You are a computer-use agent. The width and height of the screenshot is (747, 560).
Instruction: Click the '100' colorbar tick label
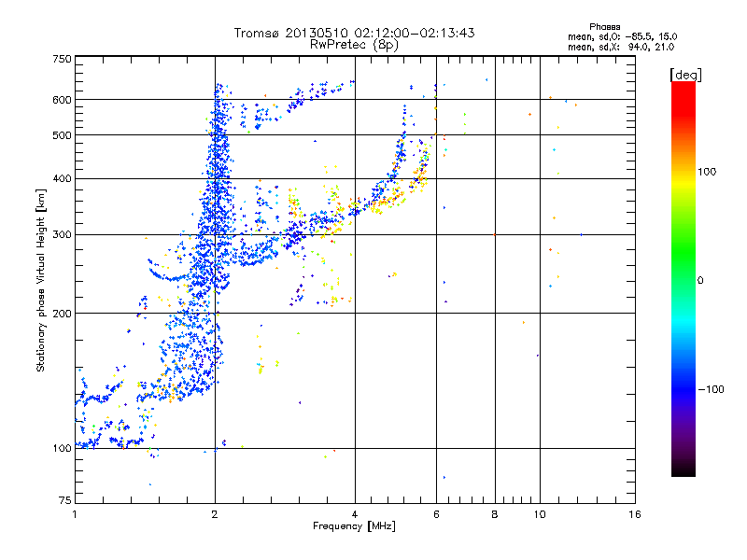[707, 172]
